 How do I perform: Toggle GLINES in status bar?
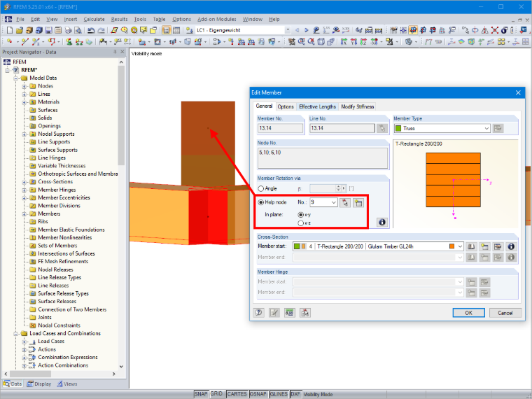(279, 394)
